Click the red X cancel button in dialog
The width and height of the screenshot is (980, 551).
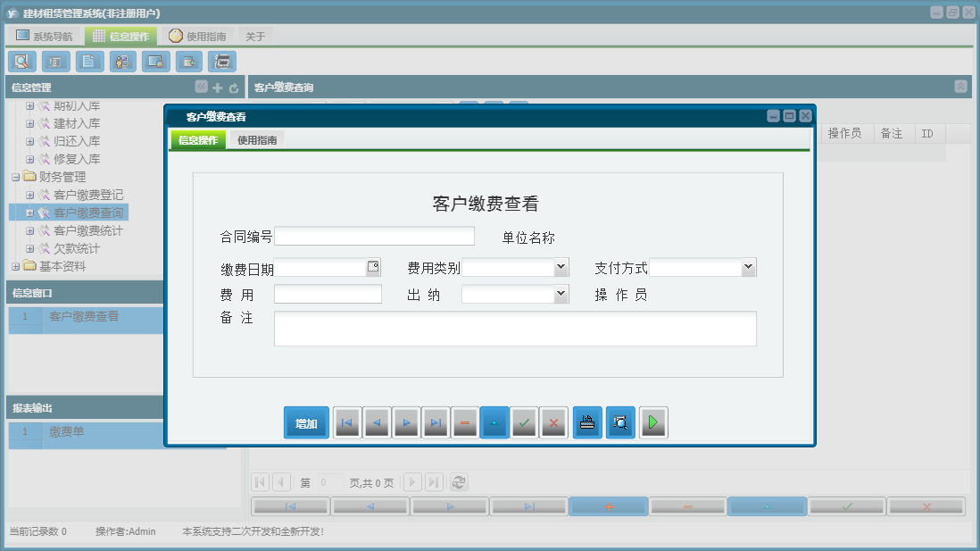pyautogui.click(x=553, y=422)
